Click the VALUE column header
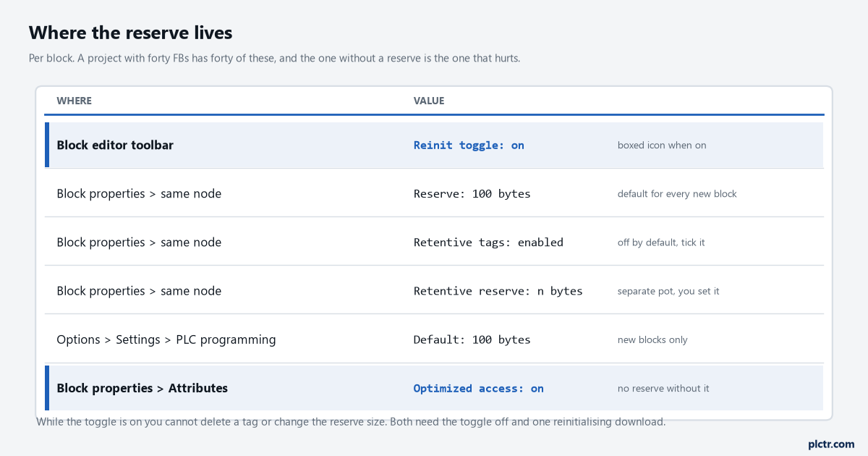This screenshot has width=868, height=456. coord(429,101)
